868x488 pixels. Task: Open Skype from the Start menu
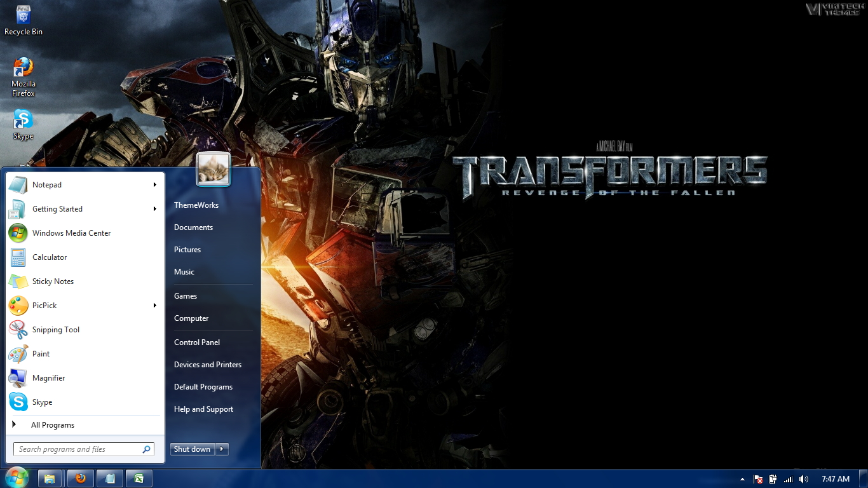click(x=42, y=402)
